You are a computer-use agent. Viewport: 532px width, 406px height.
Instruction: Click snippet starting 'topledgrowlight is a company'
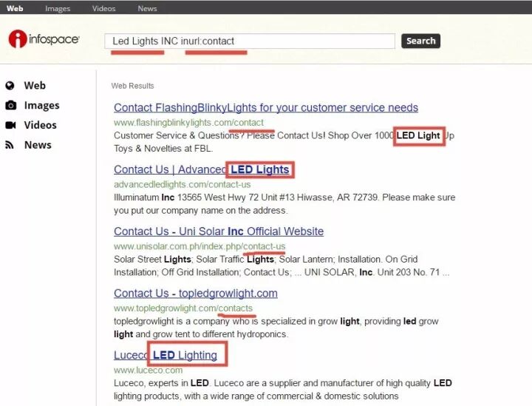[x=276, y=328]
